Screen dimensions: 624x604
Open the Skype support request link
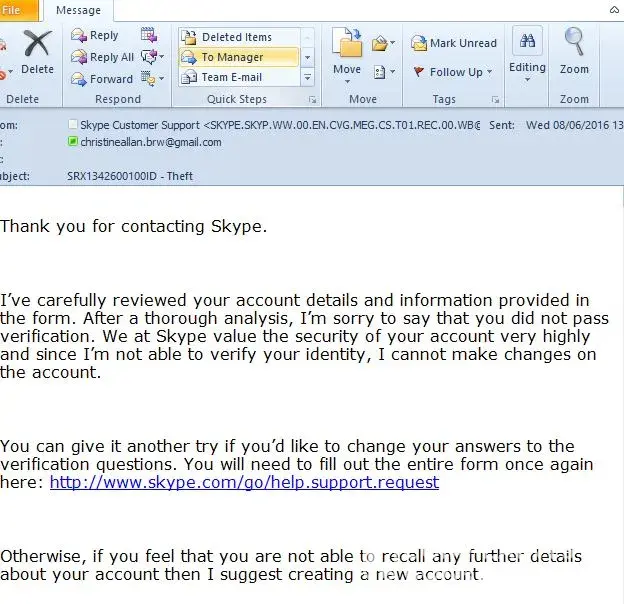click(244, 482)
